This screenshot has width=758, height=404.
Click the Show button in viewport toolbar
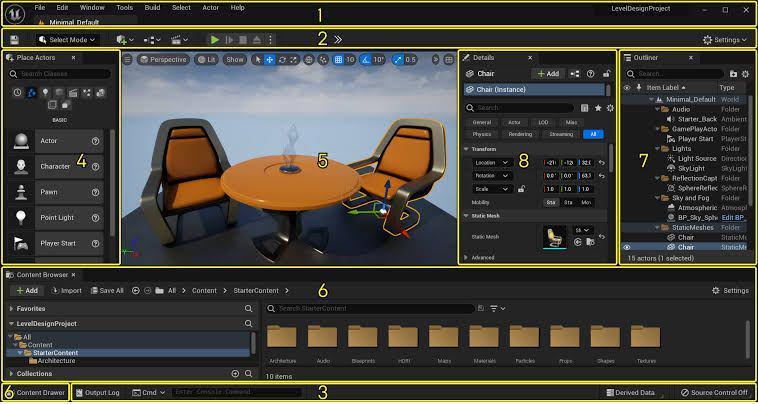pos(235,59)
